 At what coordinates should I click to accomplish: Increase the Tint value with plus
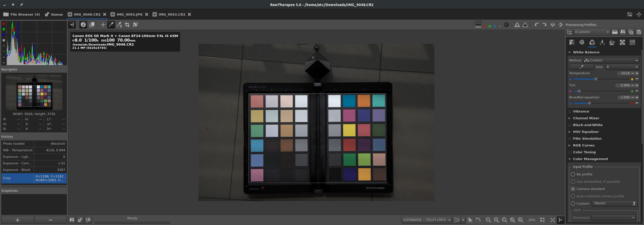[637, 85]
